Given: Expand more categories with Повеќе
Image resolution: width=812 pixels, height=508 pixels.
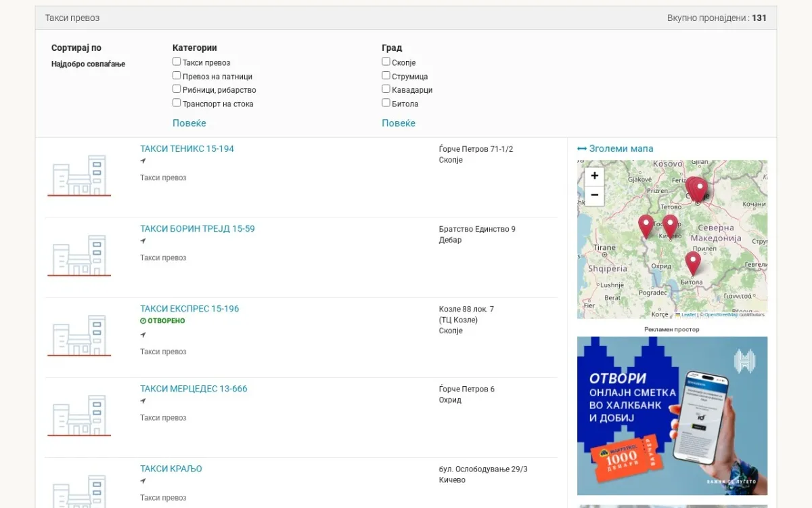Looking at the screenshot, I should point(189,123).
